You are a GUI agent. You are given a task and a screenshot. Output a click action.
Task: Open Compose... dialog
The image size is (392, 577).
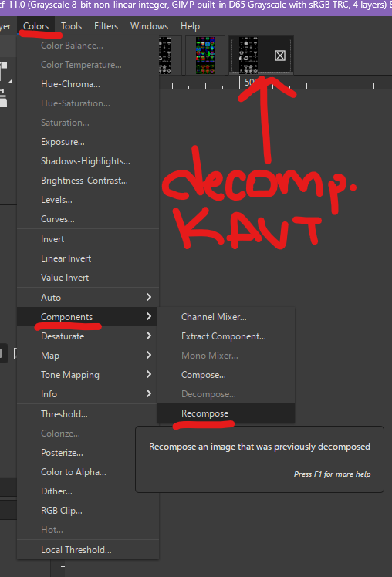pos(226,375)
